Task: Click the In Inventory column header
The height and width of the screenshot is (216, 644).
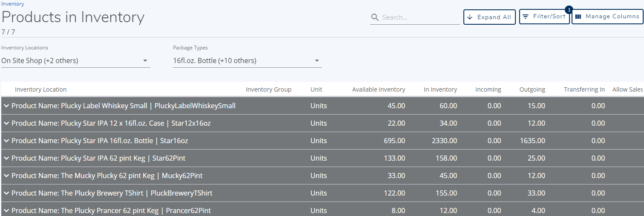Action: 440,89
